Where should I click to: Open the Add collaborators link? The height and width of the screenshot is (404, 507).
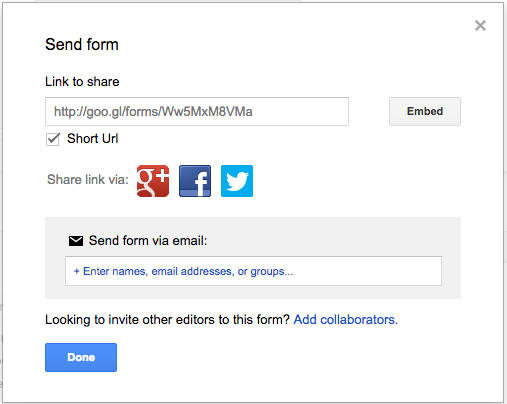[x=346, y=320]
